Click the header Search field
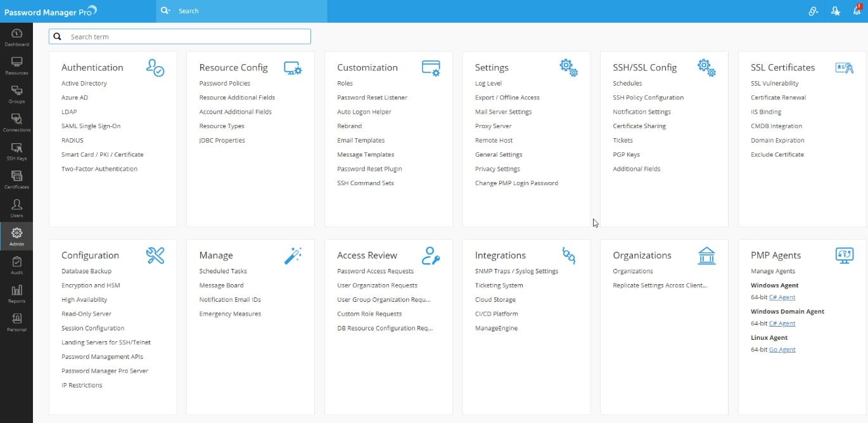 [250, 11]
